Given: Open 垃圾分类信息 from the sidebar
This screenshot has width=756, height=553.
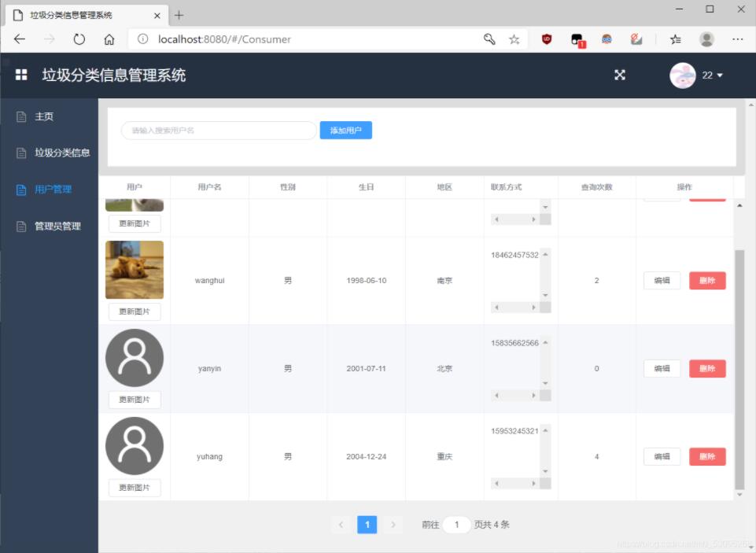Looking at the screenshot, I should pos(64,153).
